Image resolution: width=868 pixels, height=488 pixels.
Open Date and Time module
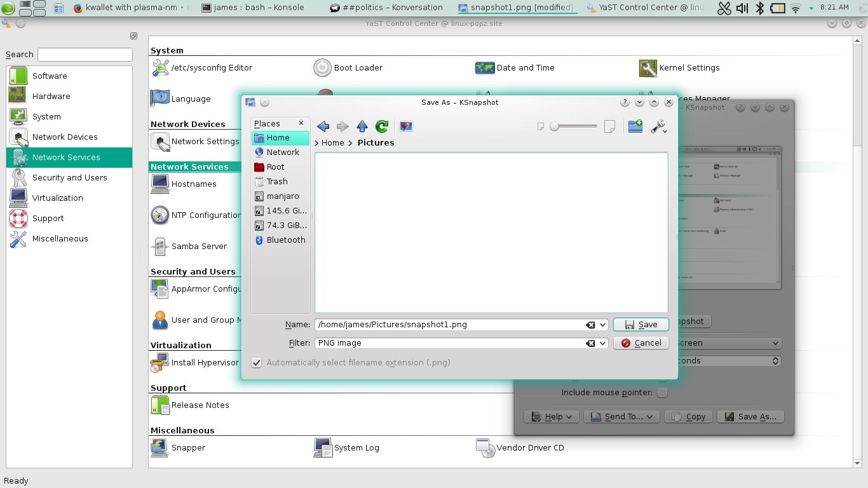pyautogui.click(x=515, y=68)
